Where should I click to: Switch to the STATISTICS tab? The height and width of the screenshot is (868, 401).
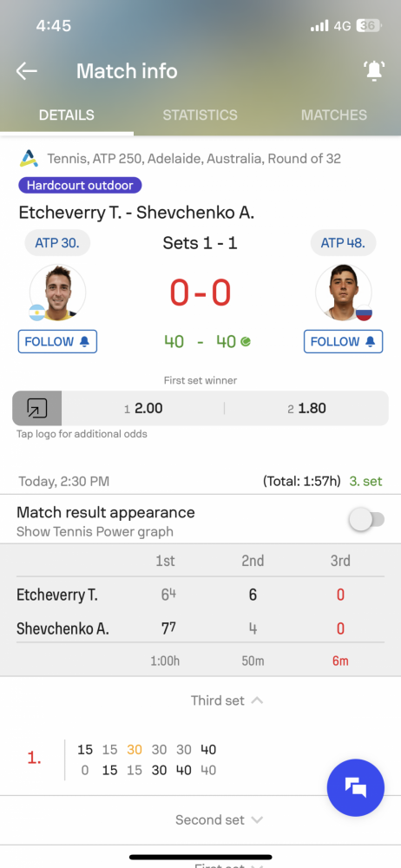(200, 115)
